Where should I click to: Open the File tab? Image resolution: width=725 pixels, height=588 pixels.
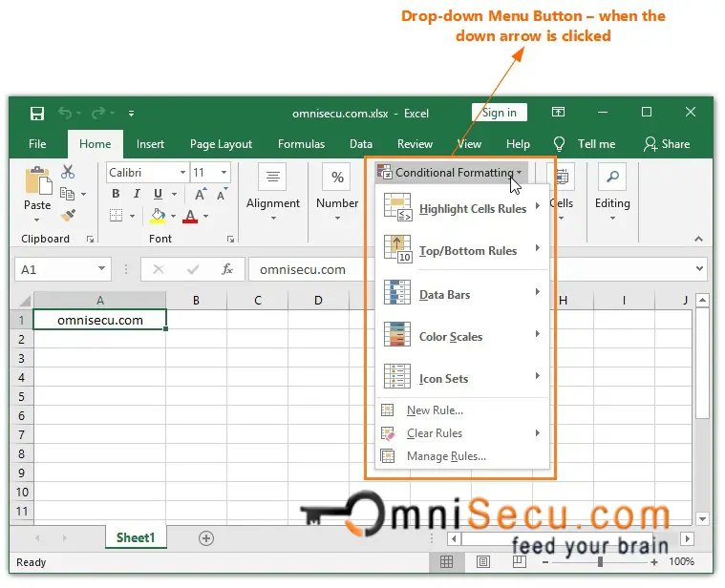[37, 144]
